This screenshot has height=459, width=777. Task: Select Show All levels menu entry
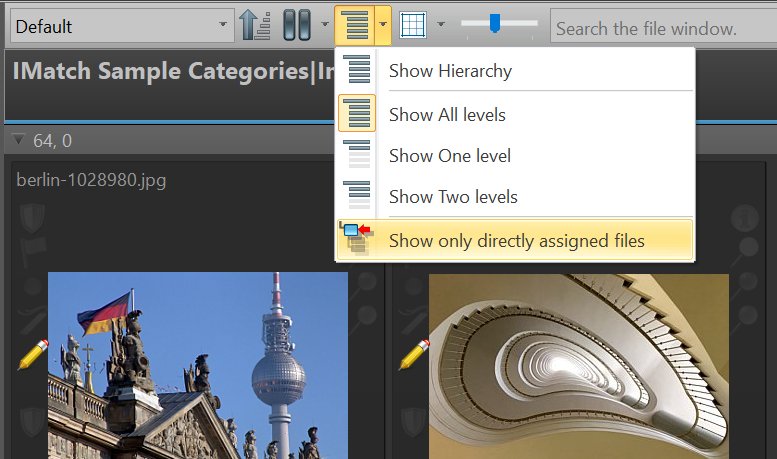[515, 115]
